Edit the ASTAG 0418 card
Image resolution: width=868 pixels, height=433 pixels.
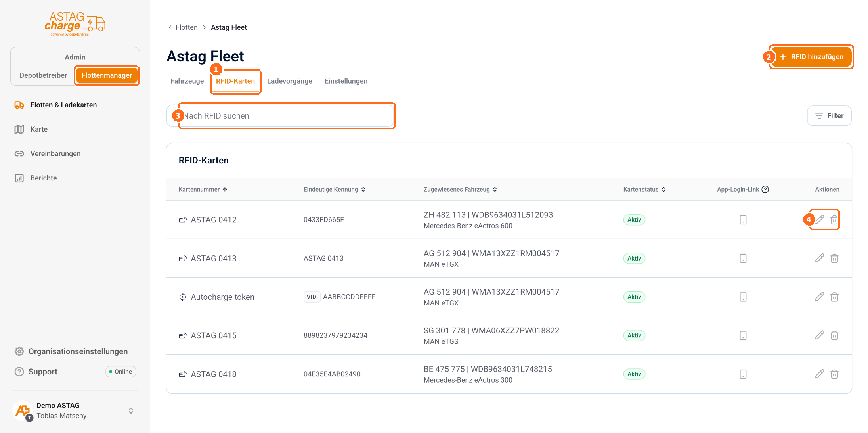[820, 374]
